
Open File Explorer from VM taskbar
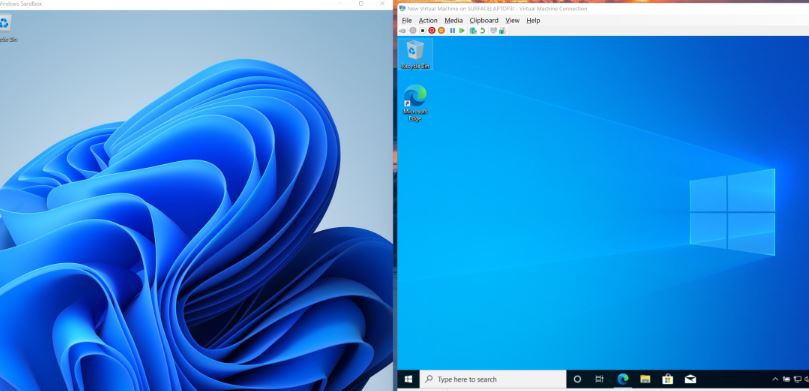(x=645, y=379)
